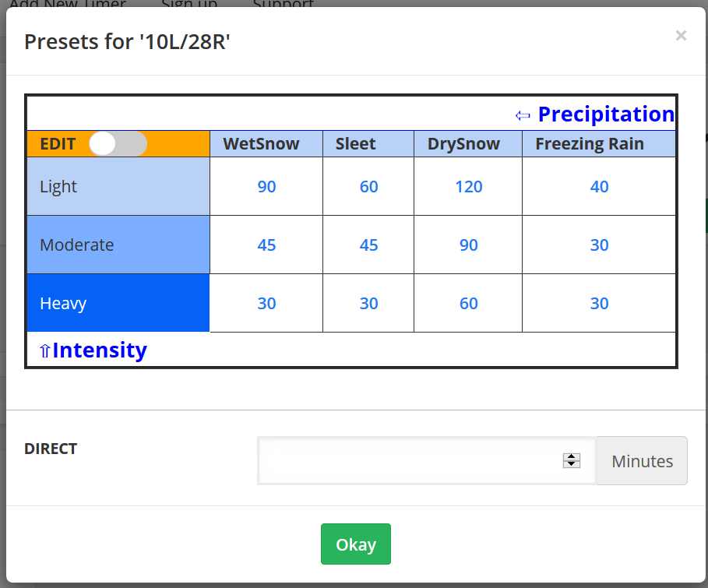Toggle the EDIT switch on
This screenshot has height=588, width=708.
[x=118, y=144]
